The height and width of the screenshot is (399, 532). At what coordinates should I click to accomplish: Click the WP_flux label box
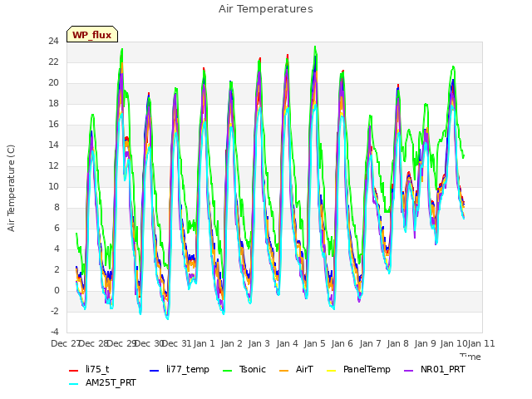pos(92,34)
